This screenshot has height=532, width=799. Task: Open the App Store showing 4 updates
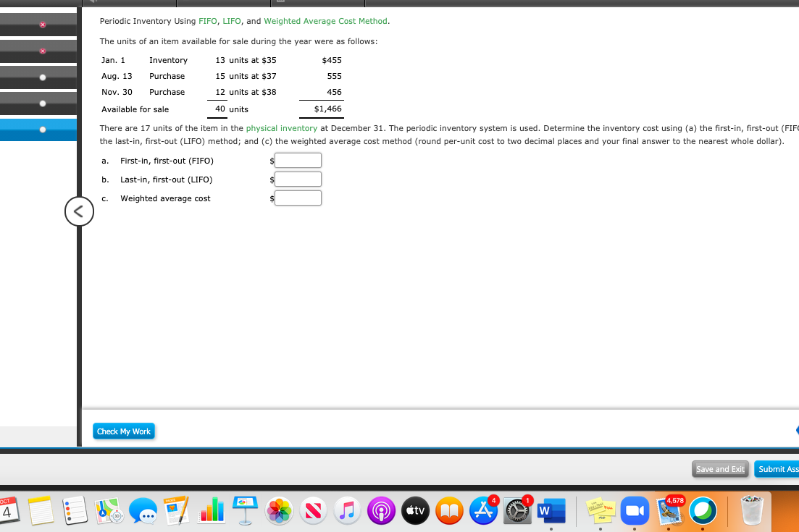[x=483, y=511]
